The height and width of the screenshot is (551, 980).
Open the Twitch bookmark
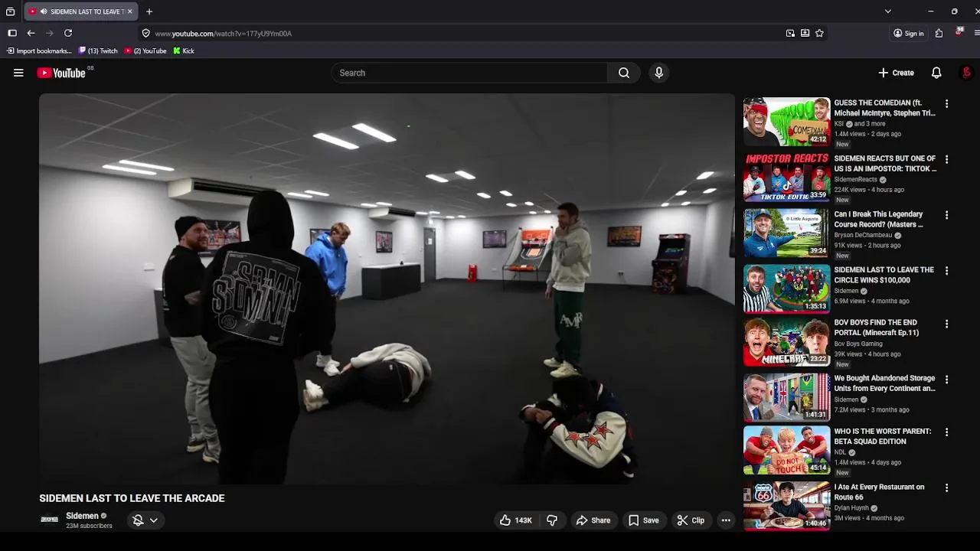click(x=98, y=51)
